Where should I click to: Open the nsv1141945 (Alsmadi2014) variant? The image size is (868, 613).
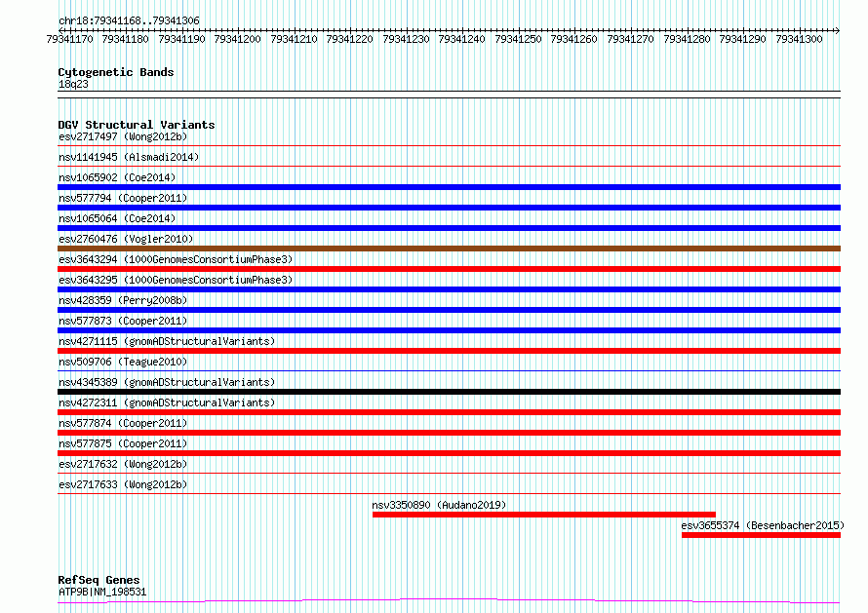click(x=129, y=157)
